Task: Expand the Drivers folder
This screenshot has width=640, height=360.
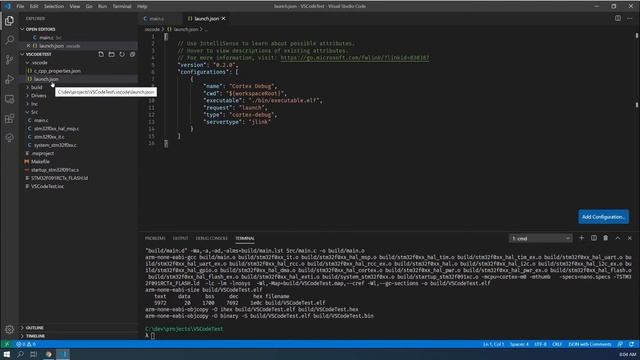Action: (38, 96)
